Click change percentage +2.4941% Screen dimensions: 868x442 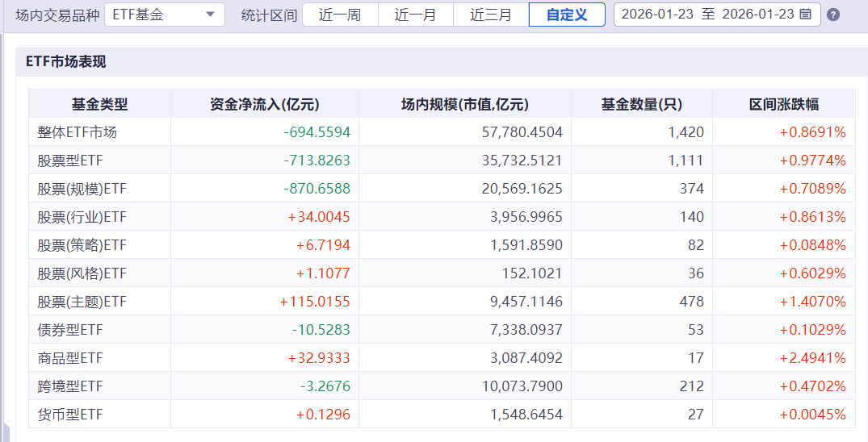click(x=812, y=358)
